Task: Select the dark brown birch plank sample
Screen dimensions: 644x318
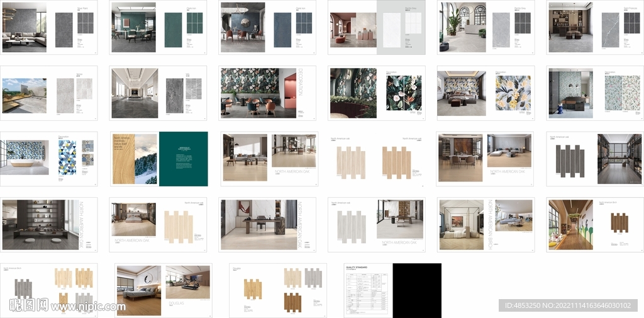Action: click(x=619, y=222)
